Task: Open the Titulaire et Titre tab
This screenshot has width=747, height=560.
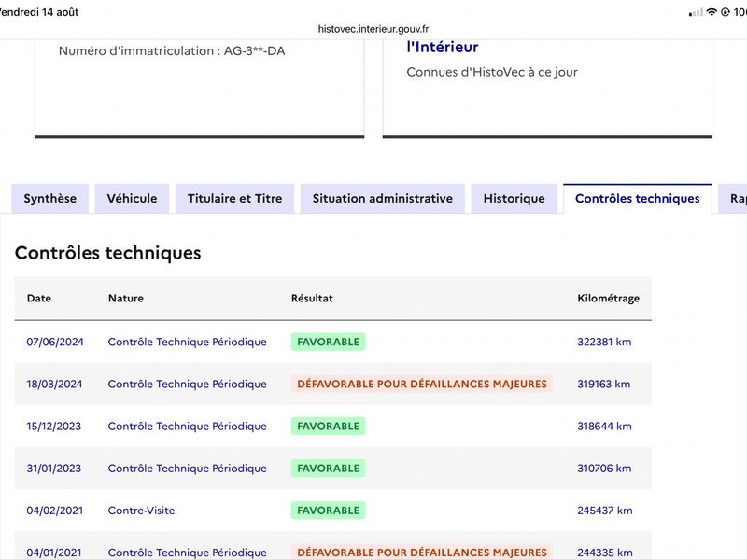Action: (235, 198)
